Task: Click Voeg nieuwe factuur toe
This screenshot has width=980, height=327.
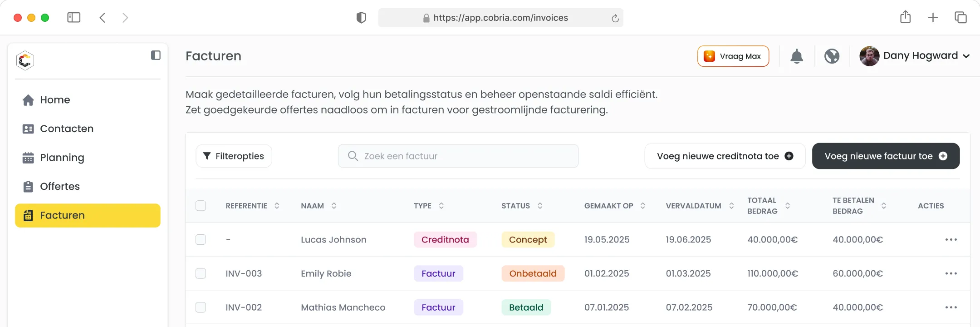Action: pyautogui.click(x=886, y=156)
